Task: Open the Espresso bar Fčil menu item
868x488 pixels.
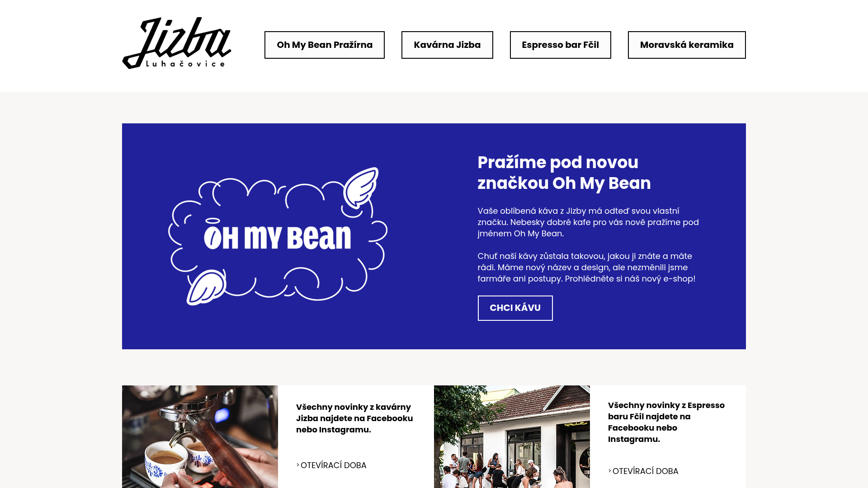Action: pyautogui.click(x=560, y=45)
